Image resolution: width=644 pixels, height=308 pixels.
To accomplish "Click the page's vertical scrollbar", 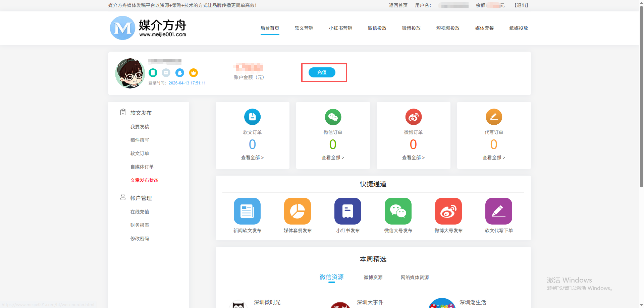I will [x=641, y=101].
